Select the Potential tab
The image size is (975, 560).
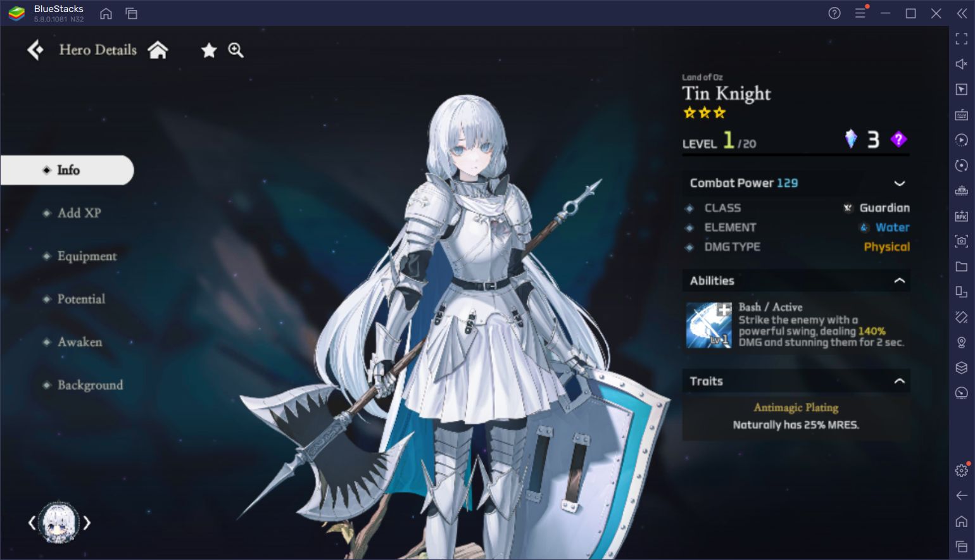coord(81,299)
